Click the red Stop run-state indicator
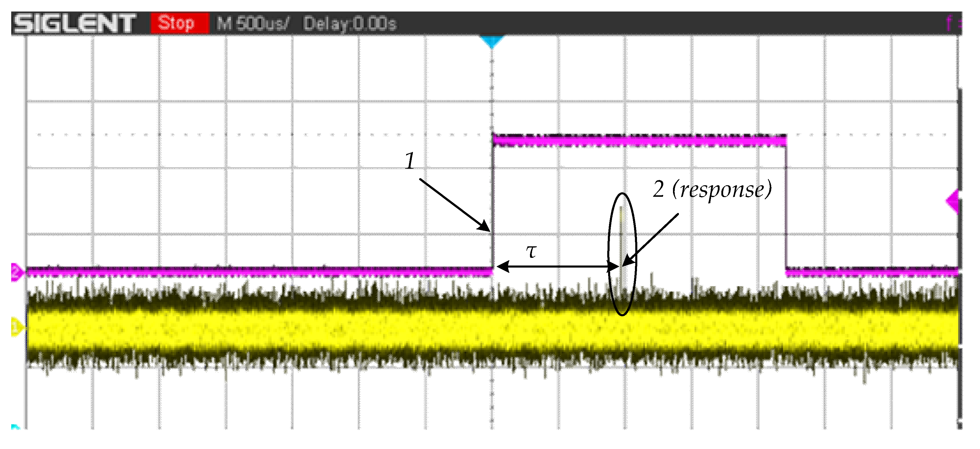Screen dimensions: 980x449 coord(179,23)
